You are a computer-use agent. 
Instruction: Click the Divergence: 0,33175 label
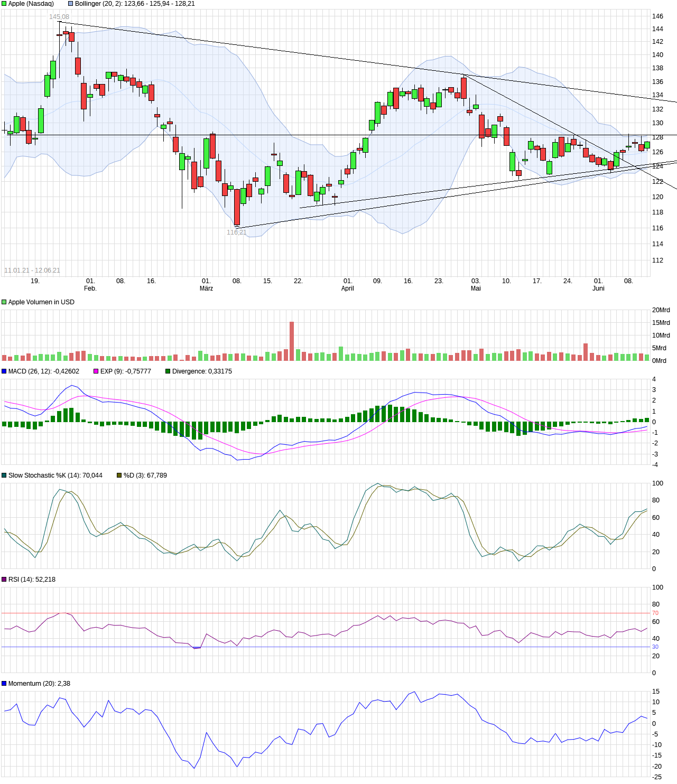[x=202, y=371]
